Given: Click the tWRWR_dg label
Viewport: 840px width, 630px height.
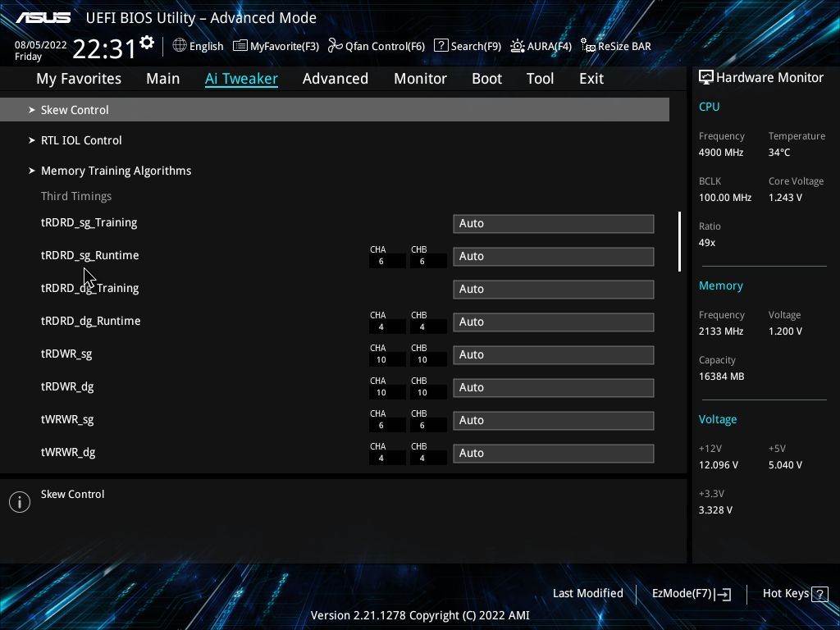Looking at the screenshot, I should pyautogui.click(x=68, y=453).
